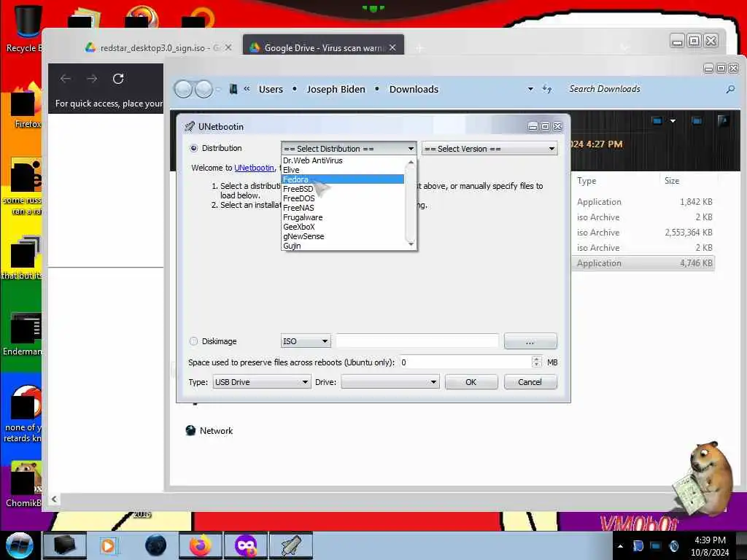Click the Search Downloads field

(643, 89)
